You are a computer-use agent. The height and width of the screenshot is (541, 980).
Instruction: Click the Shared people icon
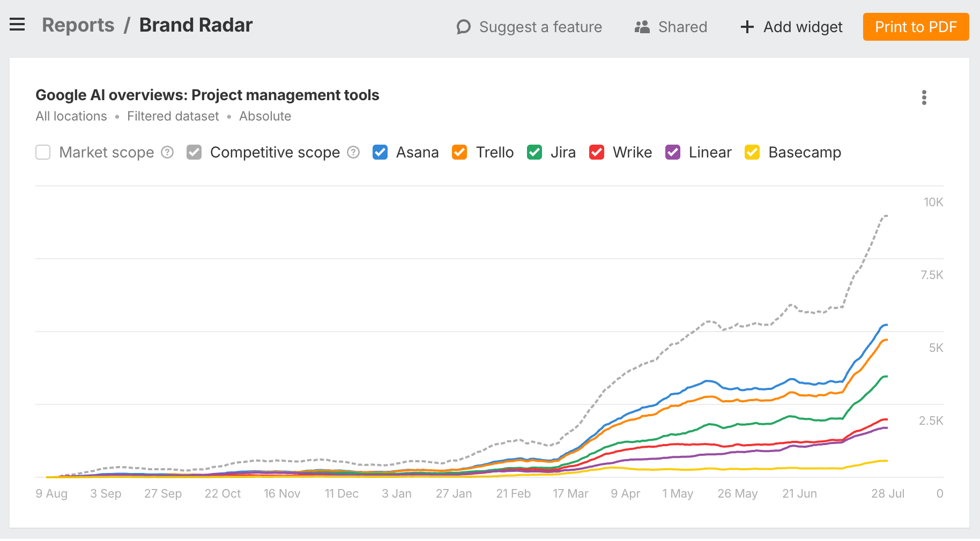642,27
